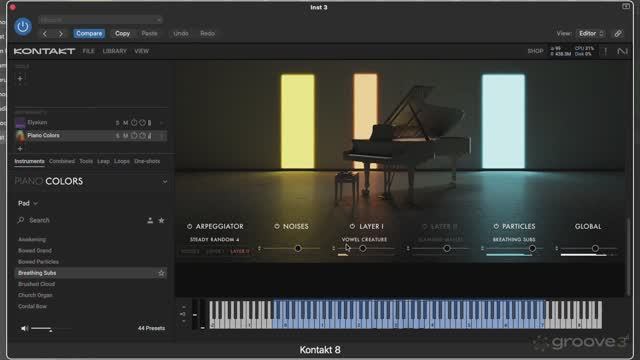The height and width of the screenshot is (360, 640).
Task: Switch to the One-shots tab
Action: coord(147,161)
